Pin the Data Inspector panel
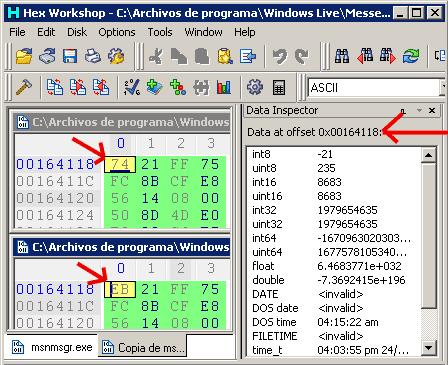Viewport: 448px width, 365px height. point(403,111)
